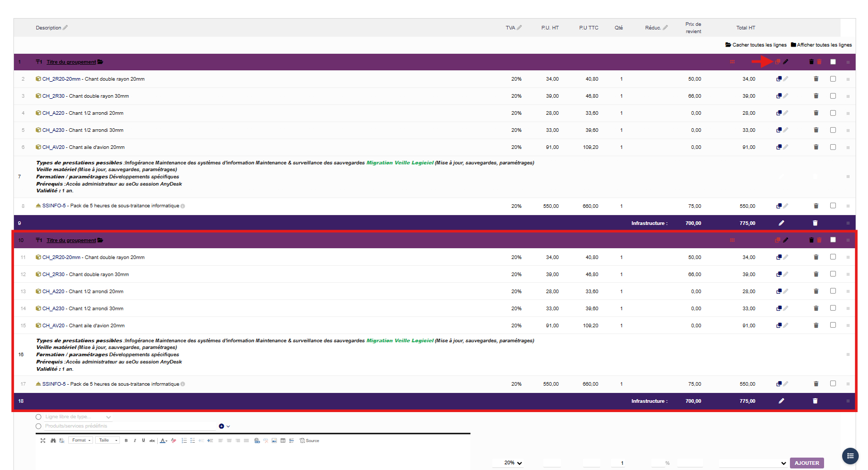Open Find in the editor toolbar
868x470 pixels.
pos(53,441)
